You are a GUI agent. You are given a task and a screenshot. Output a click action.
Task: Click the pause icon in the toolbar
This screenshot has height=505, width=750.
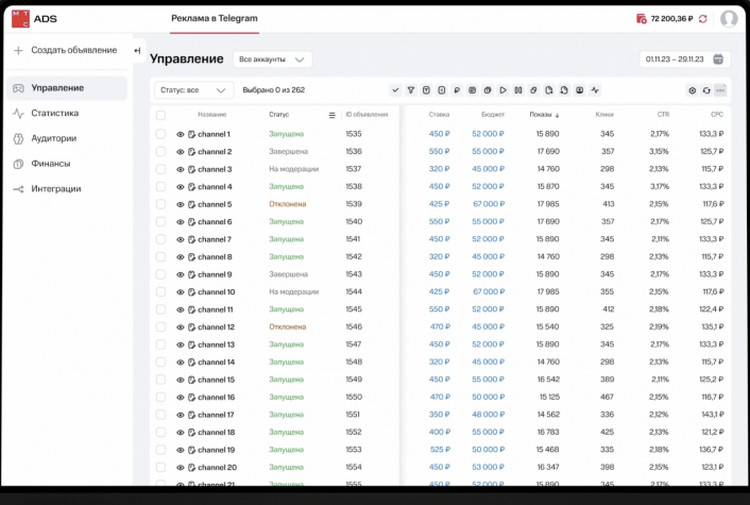coord(518,90)
